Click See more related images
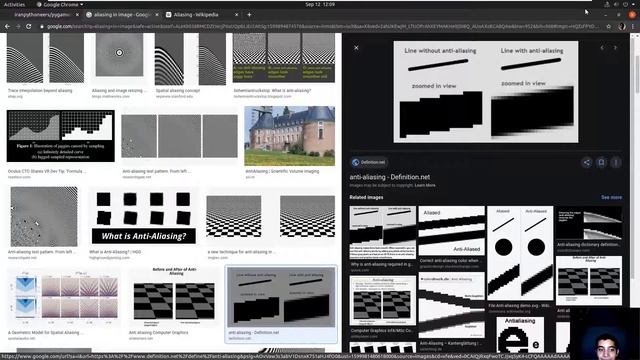Image resolution: width=640 pixels, height=360 pixels. pyautogui.click(x=611, y=197)
